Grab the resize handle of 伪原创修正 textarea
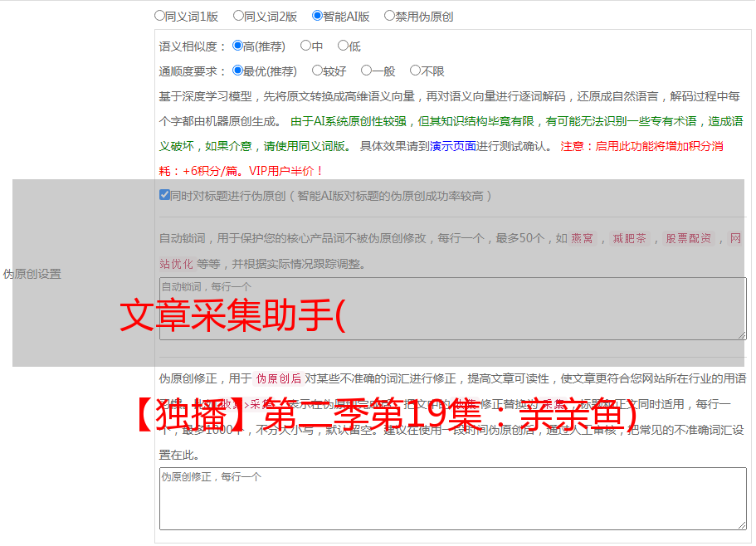Viewport: 756px width, 546px height. (742, 526)
